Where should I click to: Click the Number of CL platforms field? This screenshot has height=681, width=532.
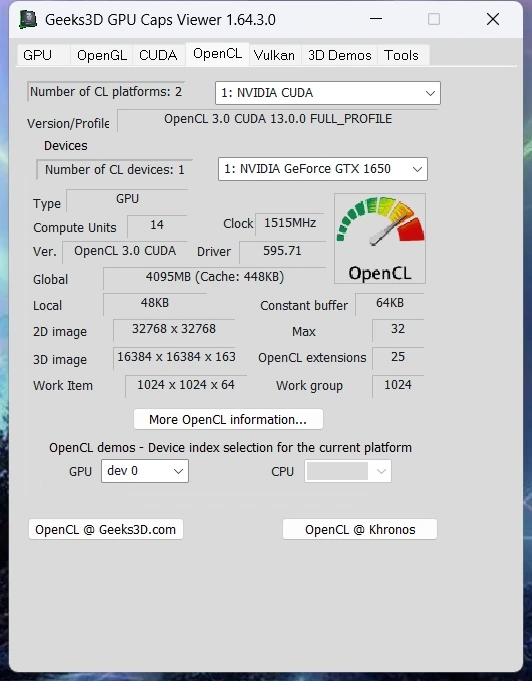[x=106, y=92]
